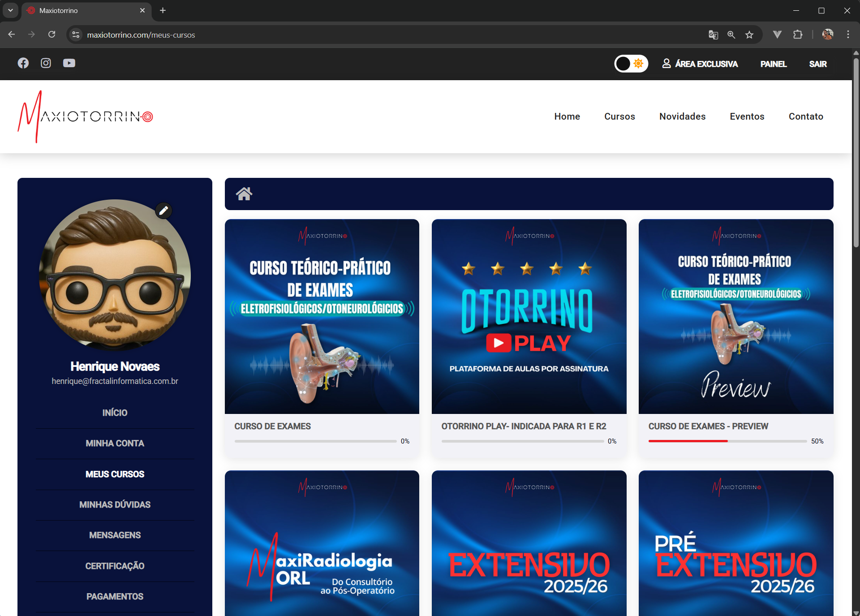Bookmark this page with the star icon
The height and width of the screenshot is (616, 860).
point(749,34)
